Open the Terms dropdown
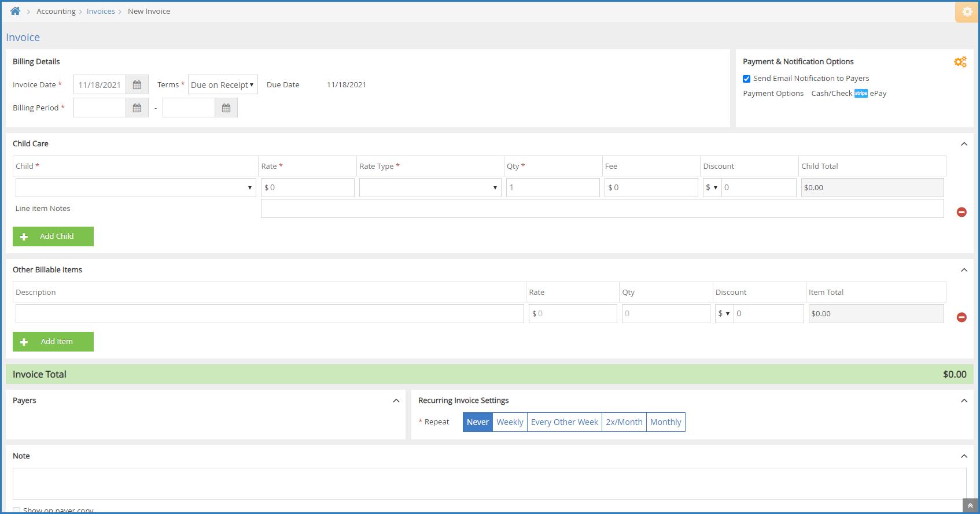The image size is (980, 514). [223, 85]
